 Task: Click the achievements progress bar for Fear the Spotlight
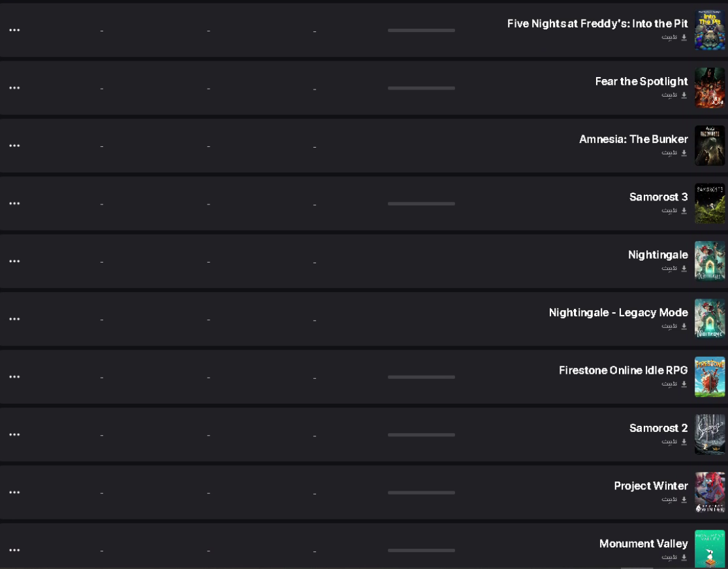click(x=421, y=88)
